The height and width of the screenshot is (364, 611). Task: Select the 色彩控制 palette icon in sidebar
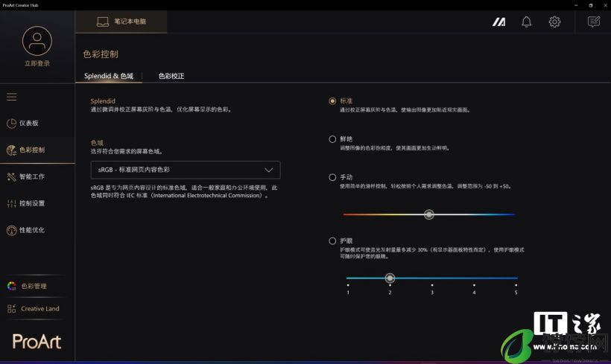(x=11, y=150)
